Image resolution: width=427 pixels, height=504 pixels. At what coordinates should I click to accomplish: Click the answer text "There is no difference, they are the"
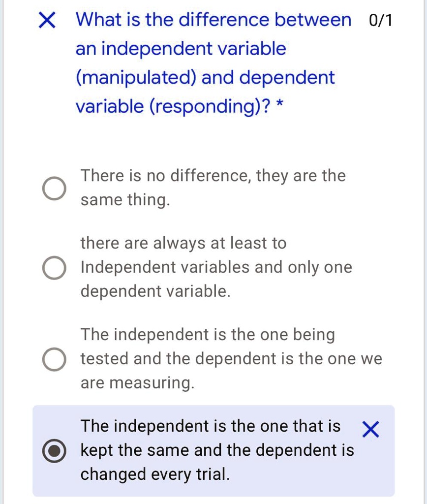[213, 176]
